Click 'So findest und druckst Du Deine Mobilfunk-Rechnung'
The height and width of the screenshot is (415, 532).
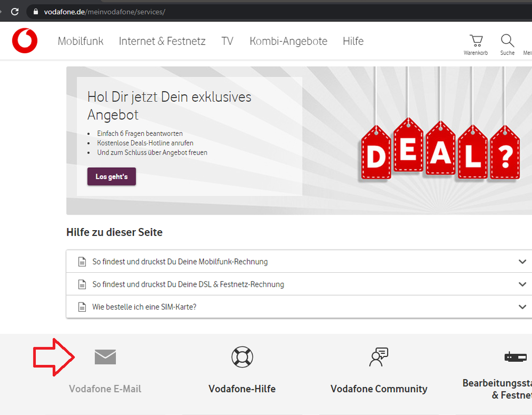coord(180,262)
